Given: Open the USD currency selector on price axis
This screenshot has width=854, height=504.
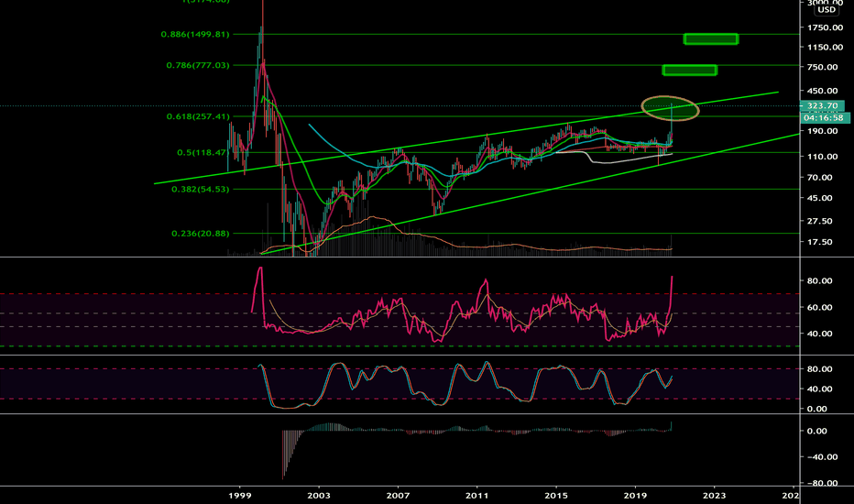Looking at the screenshot, I should (x=827, y=10).
